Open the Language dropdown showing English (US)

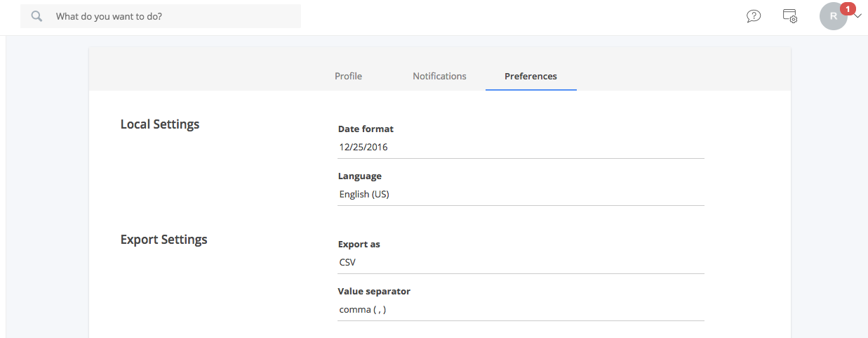click(521, 195)
